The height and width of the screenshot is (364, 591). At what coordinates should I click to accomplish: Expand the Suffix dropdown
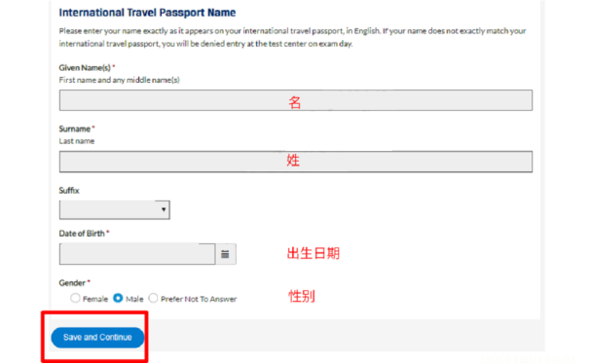click(x=115, y=210)
